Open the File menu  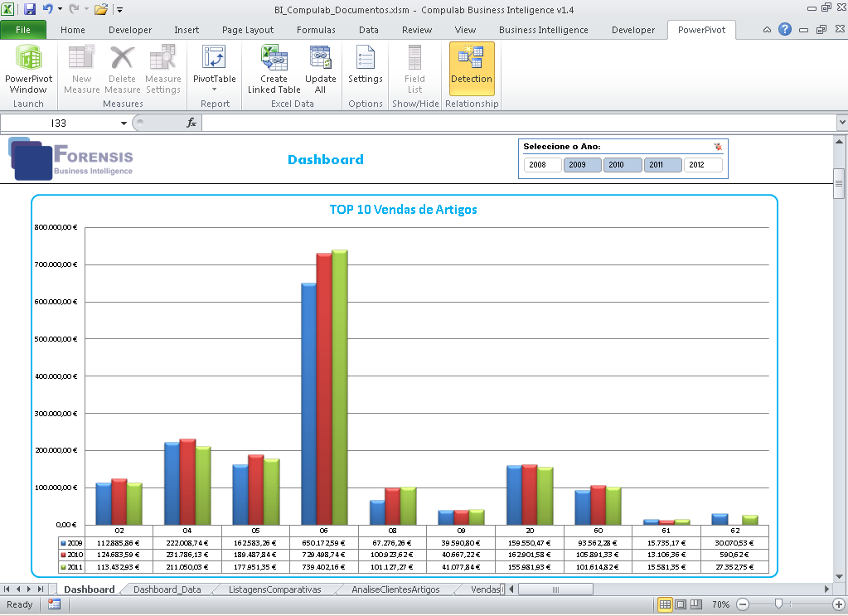point(24,30)
